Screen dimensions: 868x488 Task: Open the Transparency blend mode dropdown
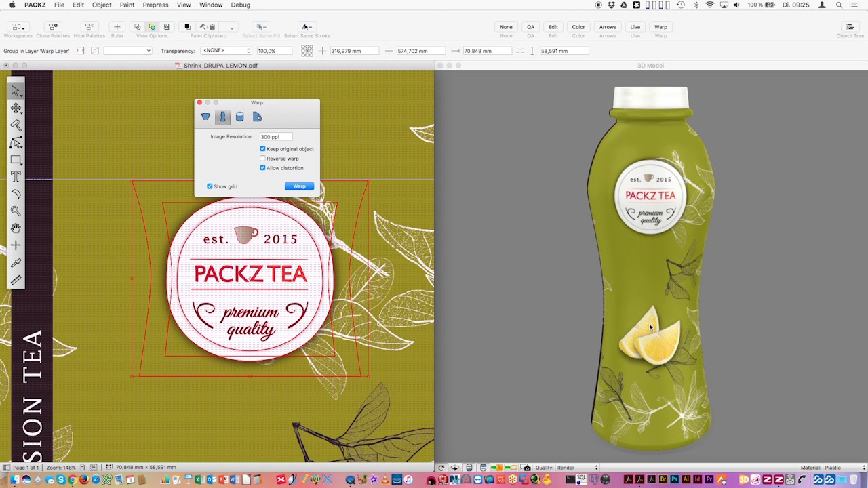(x=226, y=51)
